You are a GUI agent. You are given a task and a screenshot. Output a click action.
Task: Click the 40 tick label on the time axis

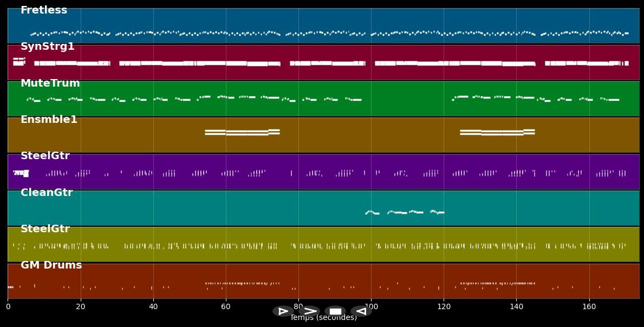(x=153, y=306)
